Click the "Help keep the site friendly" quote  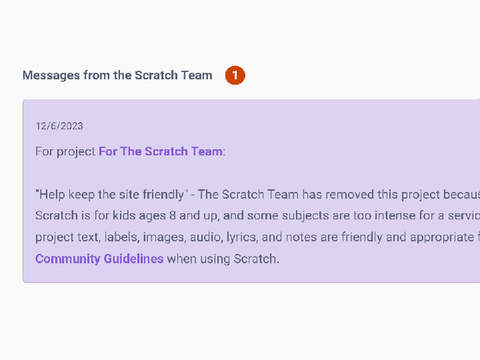pyautogui.click(x=112, y=194)
